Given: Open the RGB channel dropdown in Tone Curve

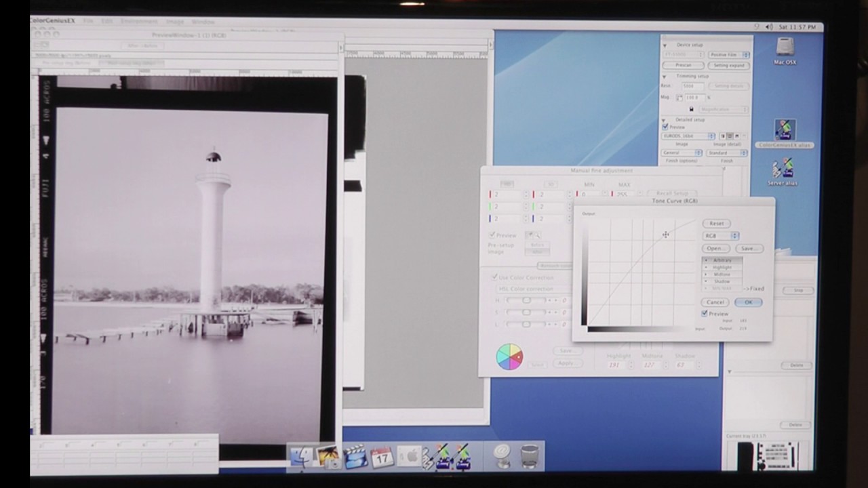Looking at the screenshot, I should click(x=720, y=236).
